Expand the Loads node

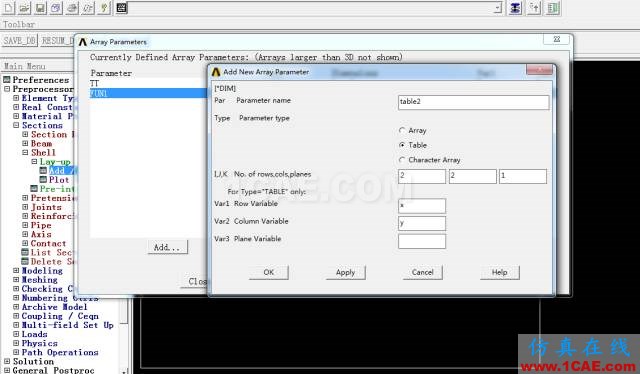pos(16,334)
